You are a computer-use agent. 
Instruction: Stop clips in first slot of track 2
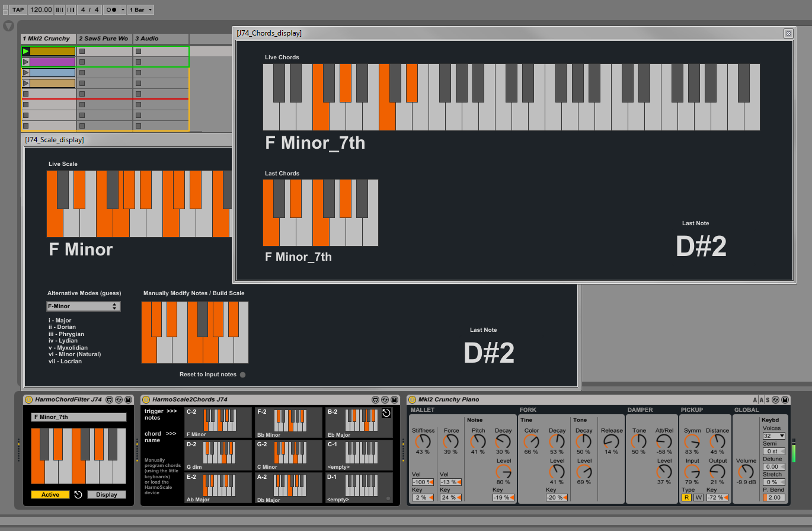tap(82, 52)
